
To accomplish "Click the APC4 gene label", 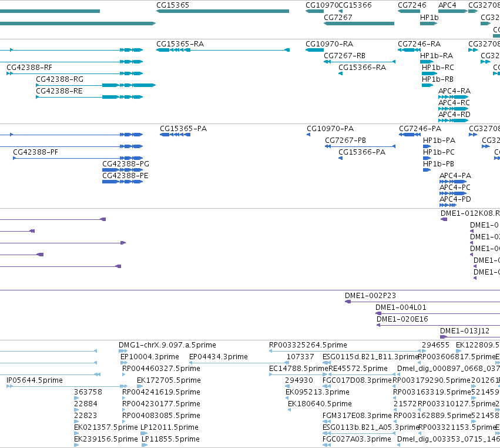I will pyautogui.click(x=447, y=5).
